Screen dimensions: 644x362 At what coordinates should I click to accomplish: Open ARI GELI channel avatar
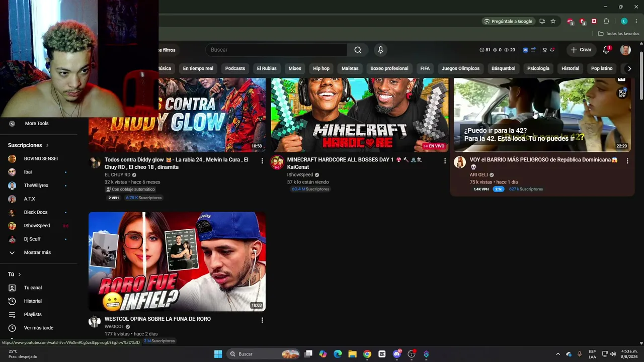[x=460, y=162]
